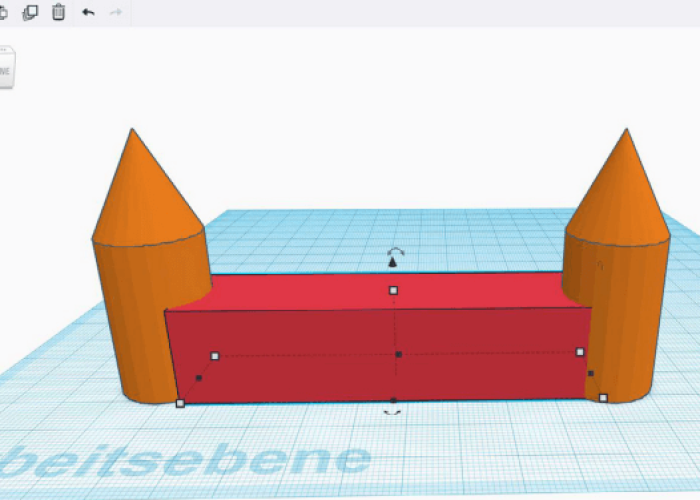The width and height of the screenshot is (700, 500).
Task: Click the left black side midpoint handle
Action: [199, 378]
